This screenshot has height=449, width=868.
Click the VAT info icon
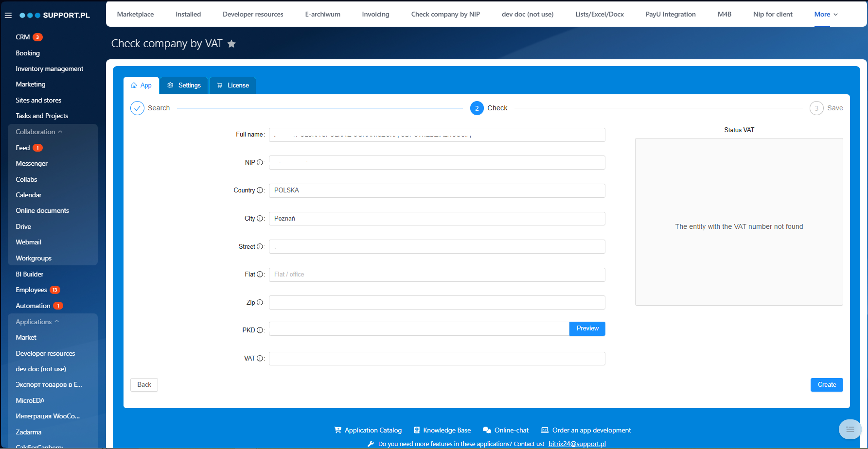tap(260, 359)
